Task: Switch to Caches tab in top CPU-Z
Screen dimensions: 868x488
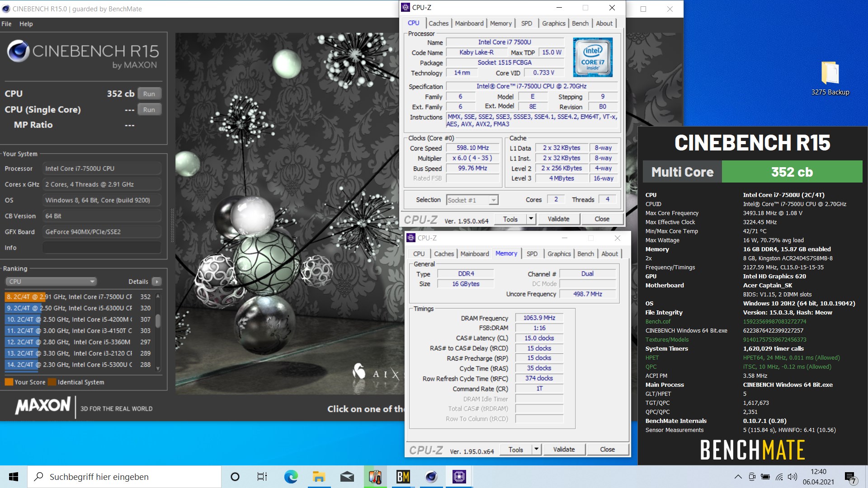Action: [438, 23]
